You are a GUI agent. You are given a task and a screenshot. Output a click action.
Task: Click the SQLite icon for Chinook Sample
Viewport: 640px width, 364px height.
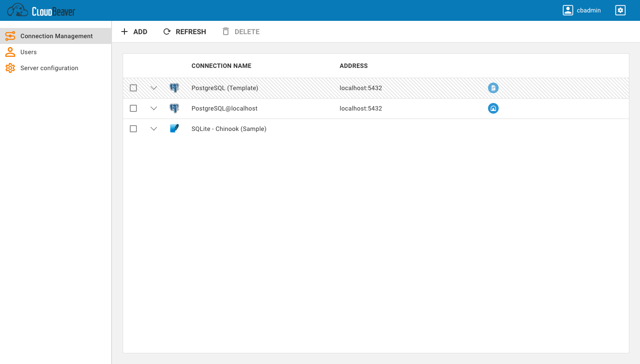click(174, 129)
